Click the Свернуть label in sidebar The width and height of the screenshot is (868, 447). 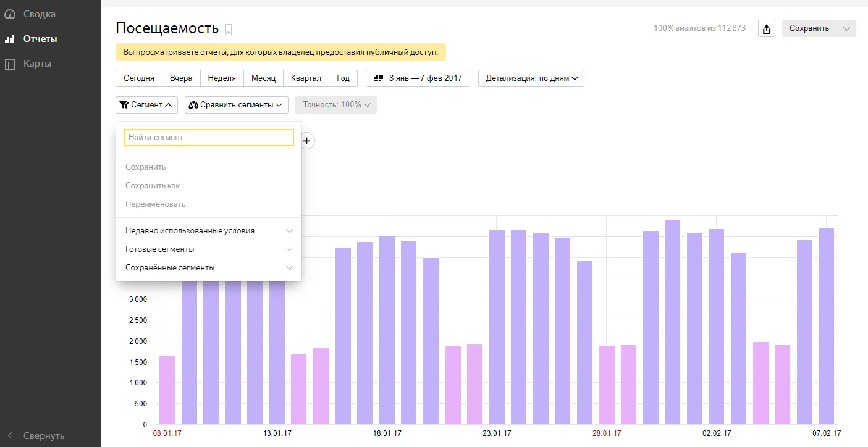pyautogui.click(x=44, y=435)
